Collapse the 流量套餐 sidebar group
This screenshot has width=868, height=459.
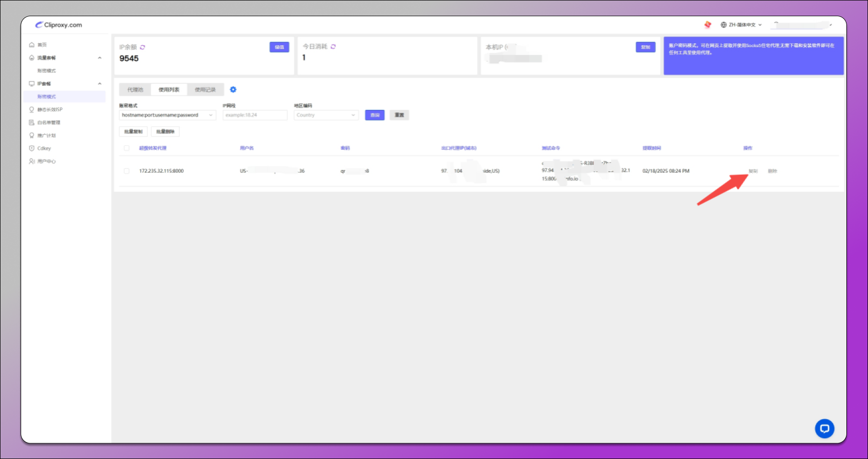pos(100,58)
